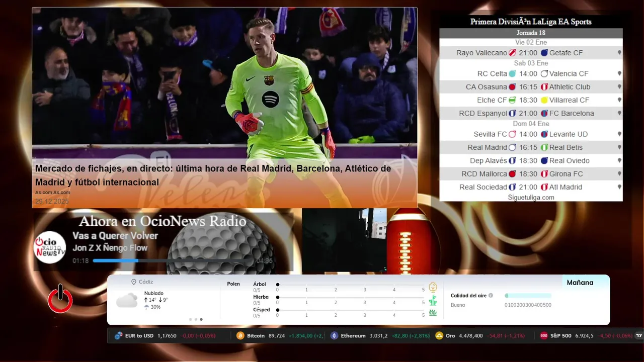Click the Primera División LaLiga title

pyautogui.click(x=531, y=22)
